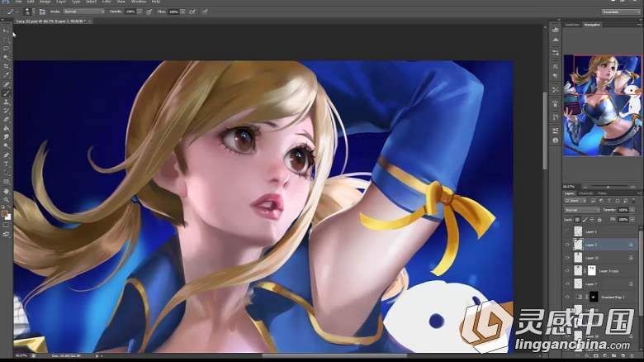Select the Paint Bucket/Gradient tool

(x=6, y=128)
